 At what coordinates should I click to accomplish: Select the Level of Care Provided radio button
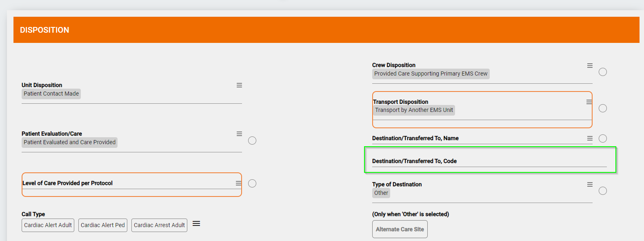(252, 183)
